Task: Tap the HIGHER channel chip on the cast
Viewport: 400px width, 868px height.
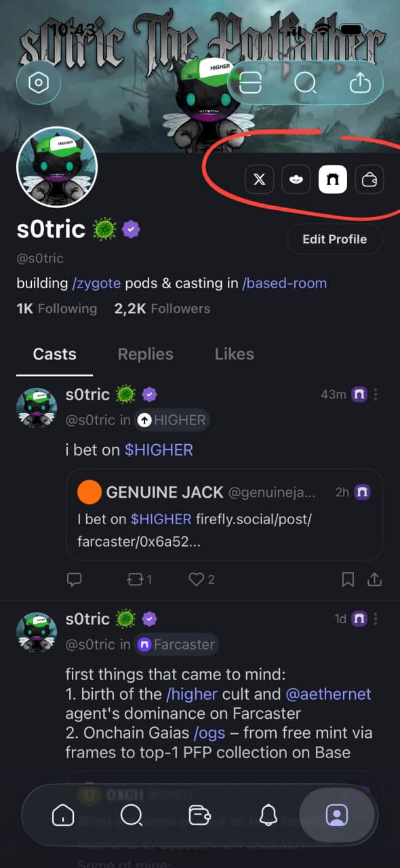Action: (x=172, y=420)
